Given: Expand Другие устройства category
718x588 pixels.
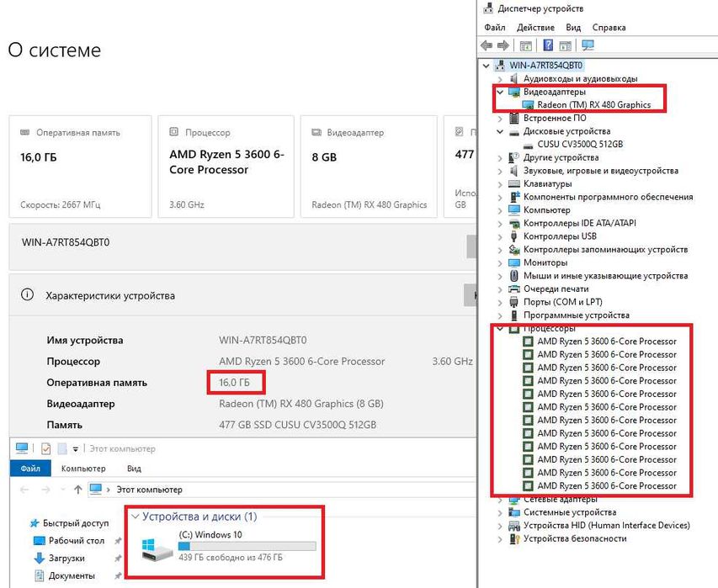Looking at the screenshot, I should (500, 158).
